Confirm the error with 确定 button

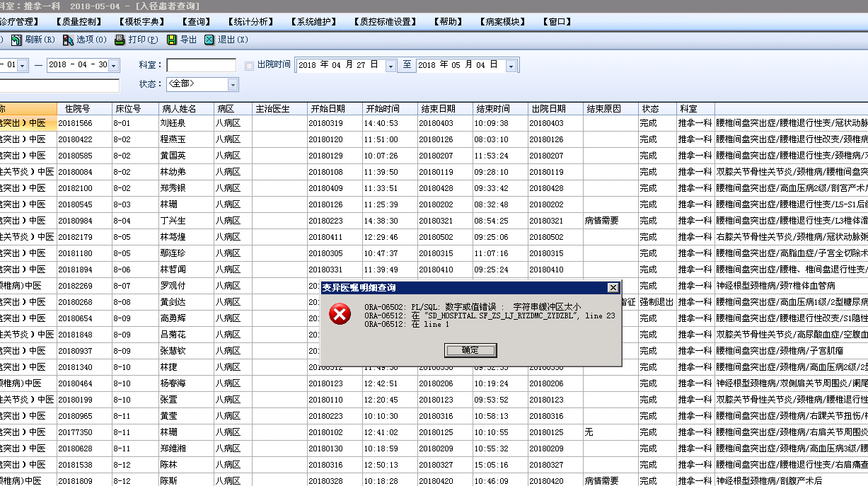(x=470, y=350)
